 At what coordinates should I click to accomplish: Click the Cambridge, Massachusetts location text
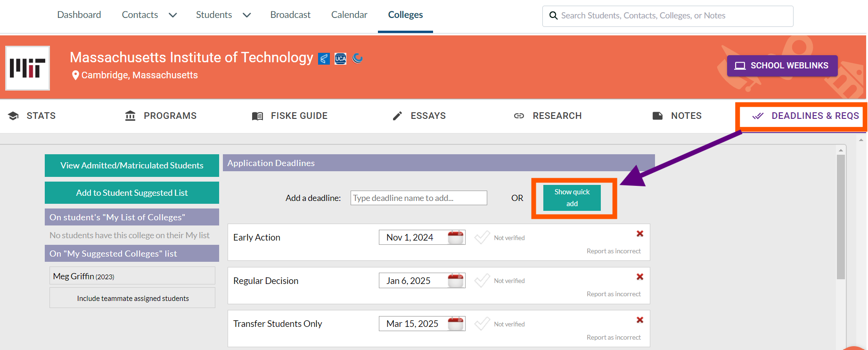[139, 75]
